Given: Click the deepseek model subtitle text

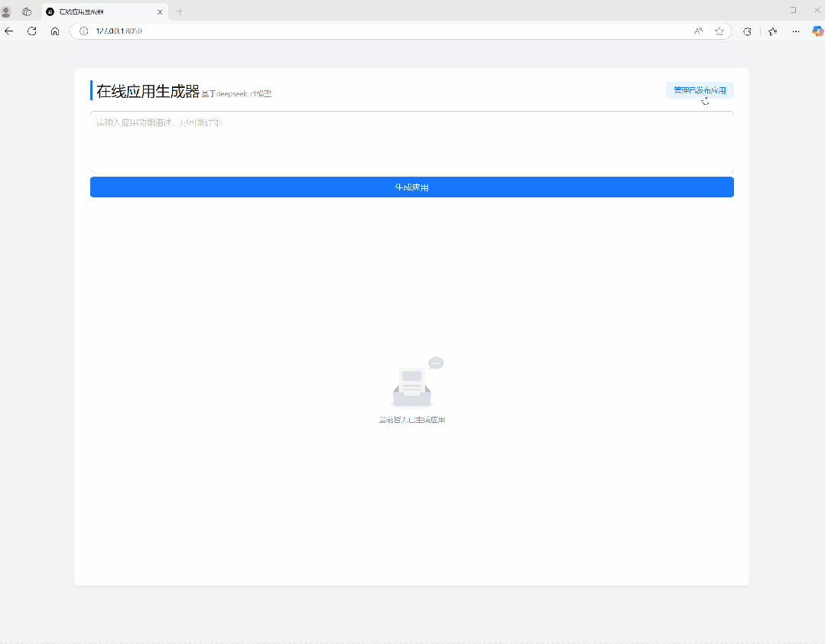Looking at the screenshot, I should (x=236, y=93).
